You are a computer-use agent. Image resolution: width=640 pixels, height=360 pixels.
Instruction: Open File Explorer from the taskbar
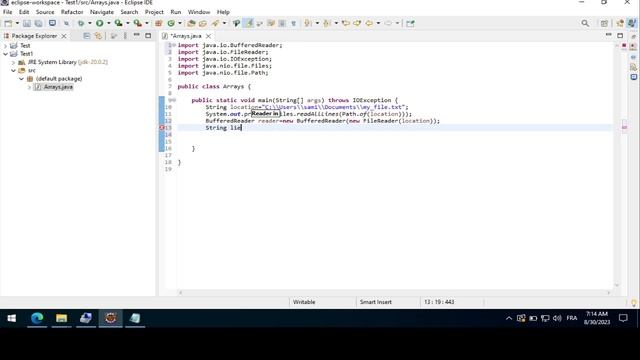click(x=62, y=318)
